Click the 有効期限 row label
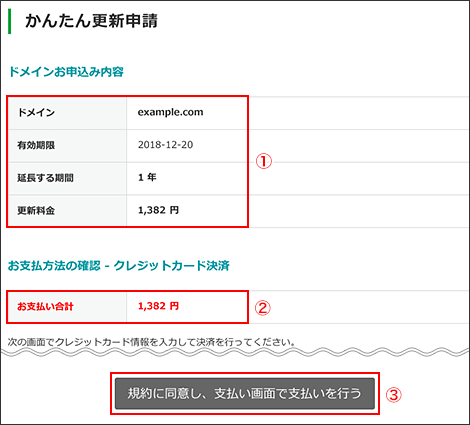 36,145
